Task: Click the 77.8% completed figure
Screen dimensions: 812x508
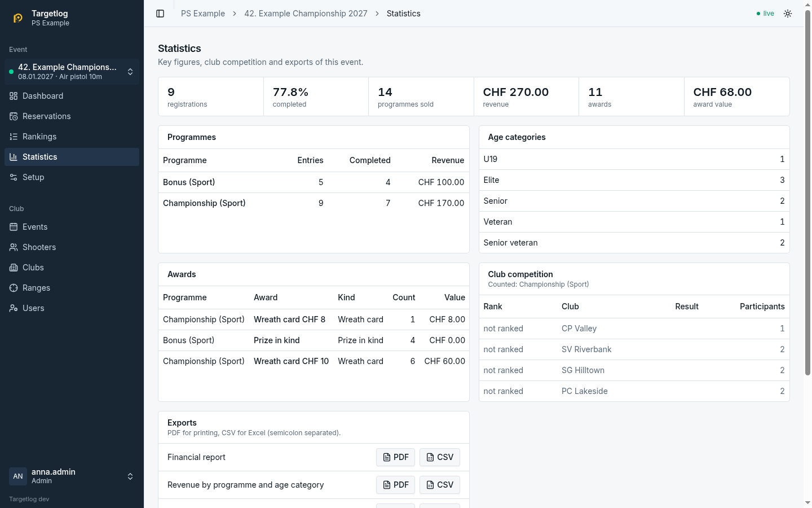Action: pos(290,92)
